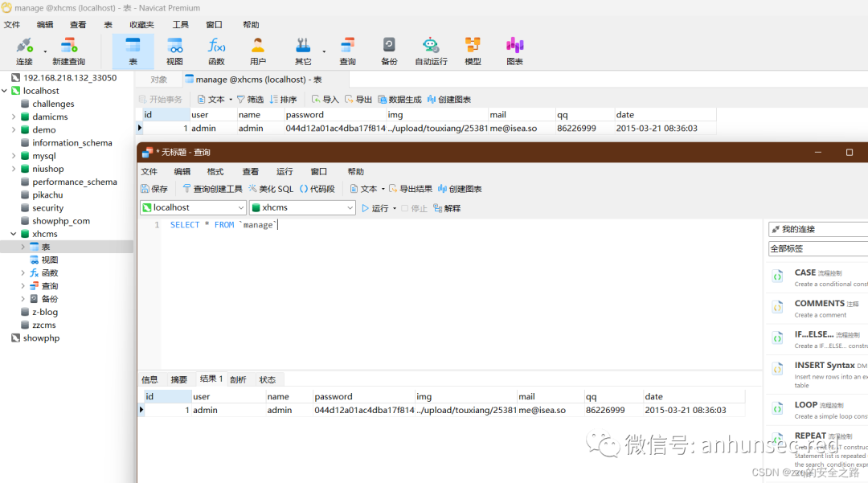Select the INSERT Syntax snippet
868x483 pixels.
817,375
